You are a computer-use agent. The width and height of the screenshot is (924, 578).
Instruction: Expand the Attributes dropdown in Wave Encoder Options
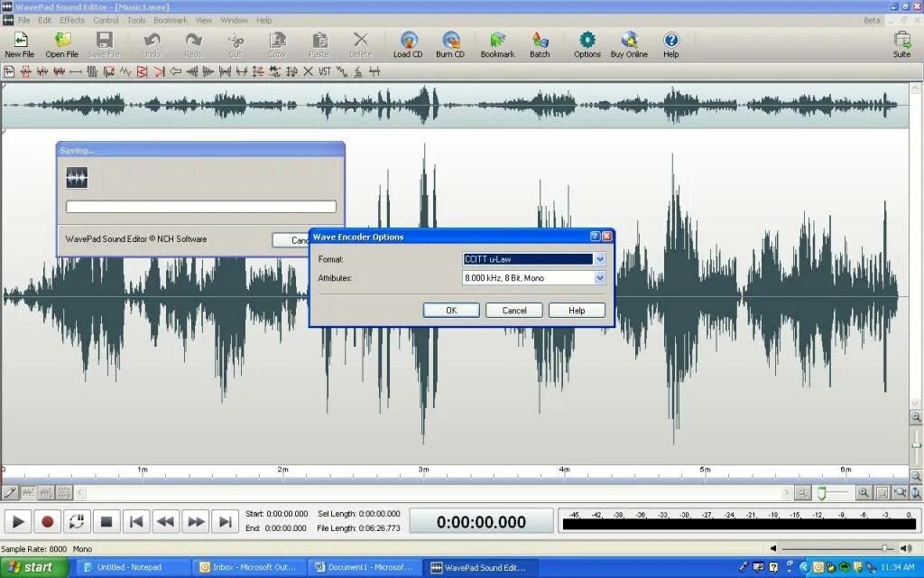[x=600, y=278]
